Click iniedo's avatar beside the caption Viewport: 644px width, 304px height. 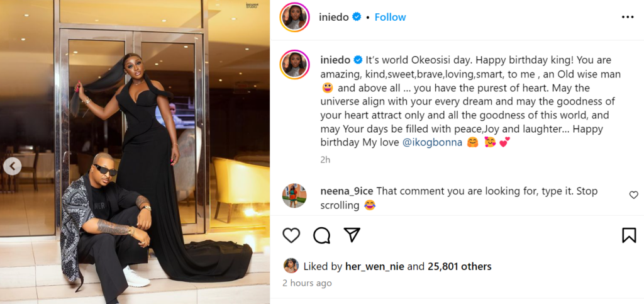coord(294,64)
